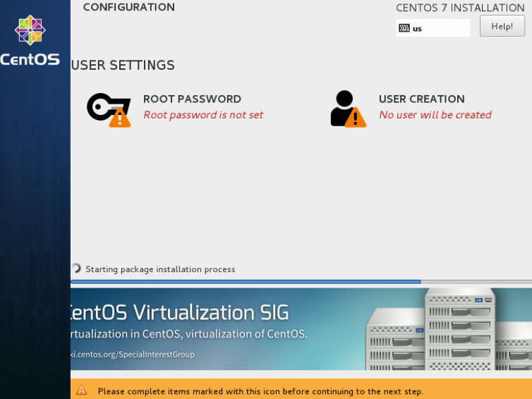Viewport: 532px width, 399px height.
Task: Click the centos.org SpecialInterestGroup URL text
Action: click(x=133, y=355)
